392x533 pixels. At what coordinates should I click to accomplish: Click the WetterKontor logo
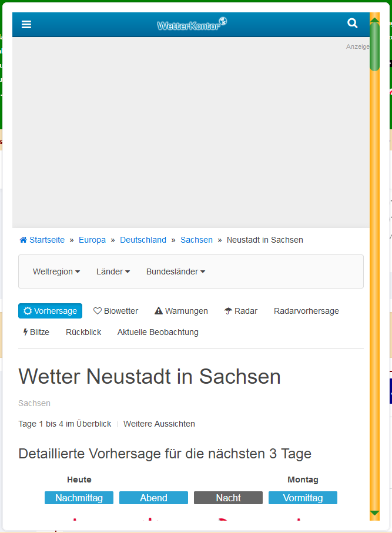(x=192, y=24)
